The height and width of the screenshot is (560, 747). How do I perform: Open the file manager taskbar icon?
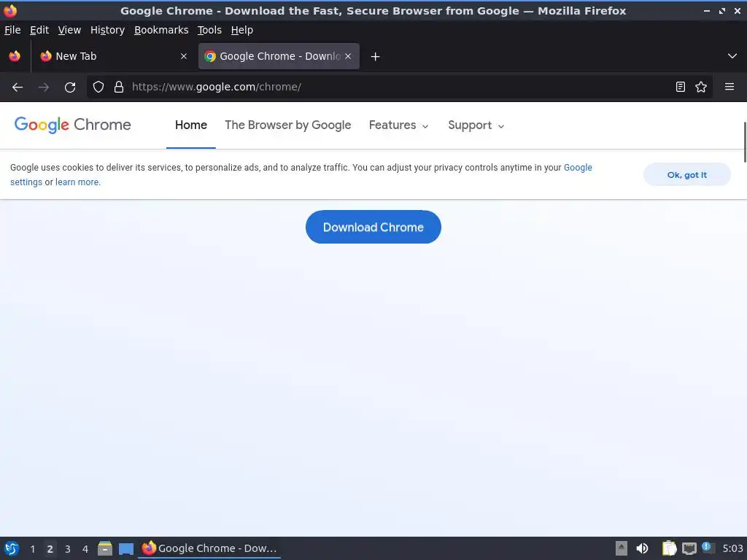(105, 548)
